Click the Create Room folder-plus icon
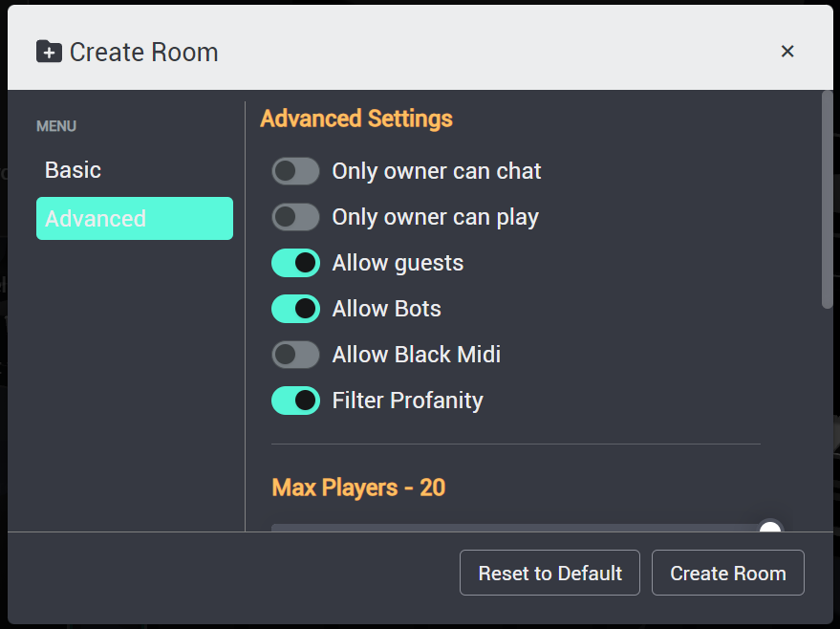This screenshot has height=629, width=840. point(49,52)
